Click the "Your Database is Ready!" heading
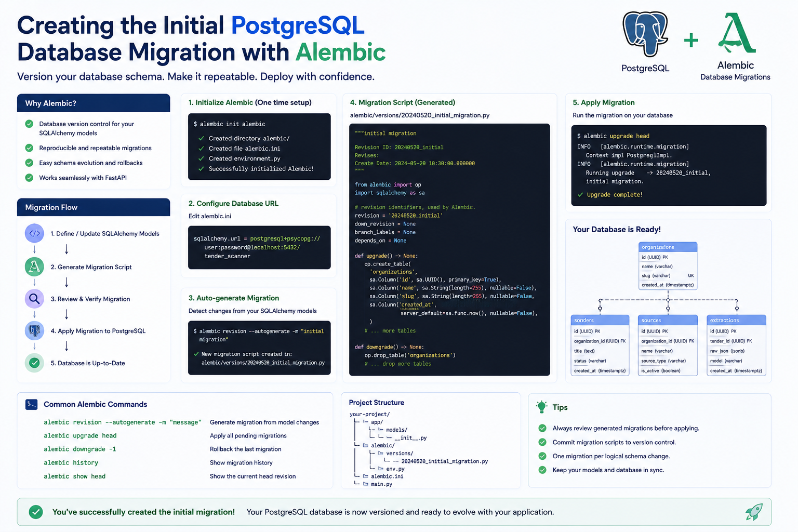 [x=617, y=229]
